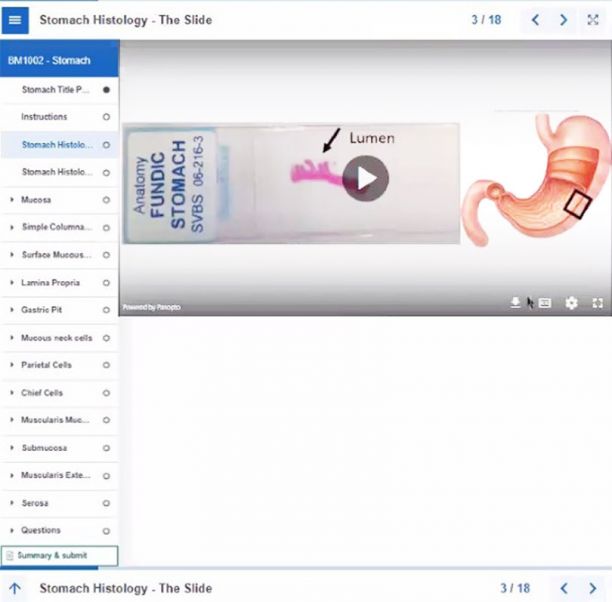Go to previous slide in bottom bar

(564, 588)
